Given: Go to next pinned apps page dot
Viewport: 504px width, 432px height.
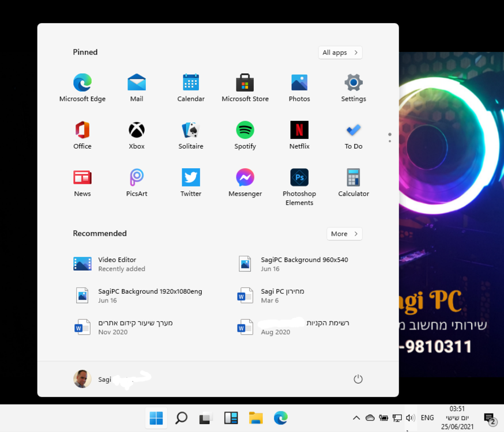Looking at the screenshot, I should point(390,141).
